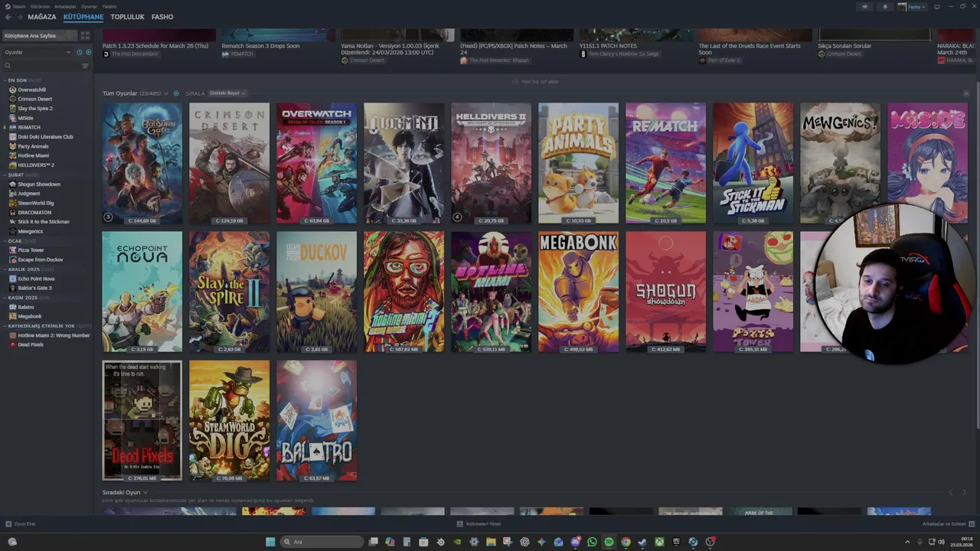Open the Windows Start button
This screenshot has width=980, height=551.
(270, 542)
